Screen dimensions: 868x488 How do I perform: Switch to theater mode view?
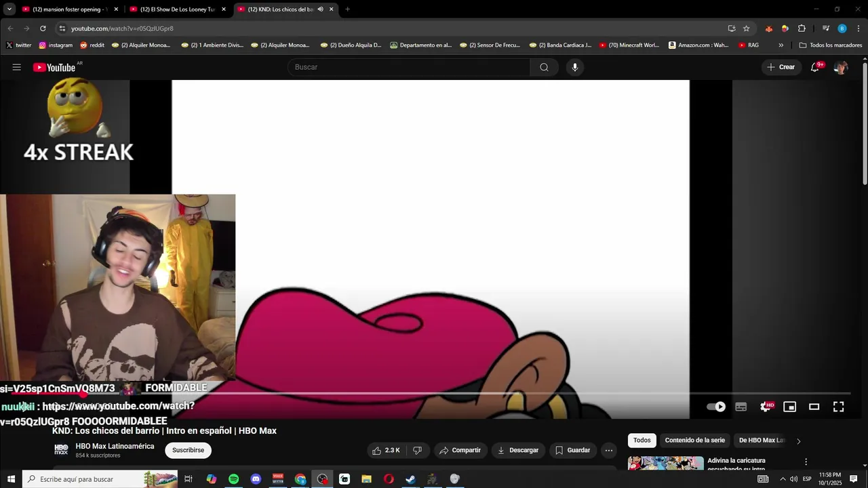[x=814, y=407]
